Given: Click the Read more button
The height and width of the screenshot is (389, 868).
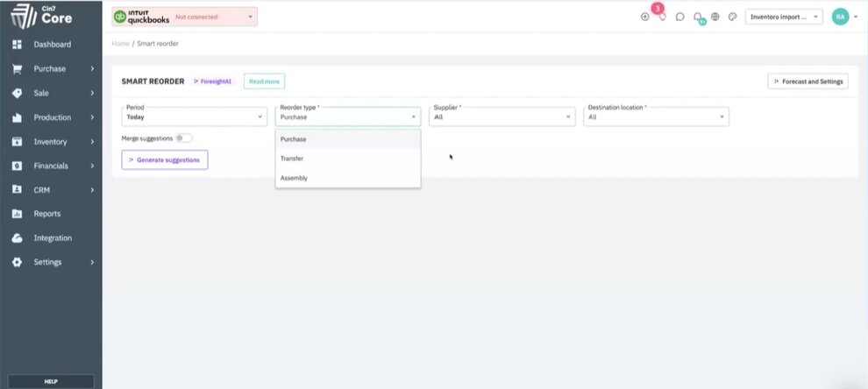Looking at the screenshot, I should (x=264, y=81).
